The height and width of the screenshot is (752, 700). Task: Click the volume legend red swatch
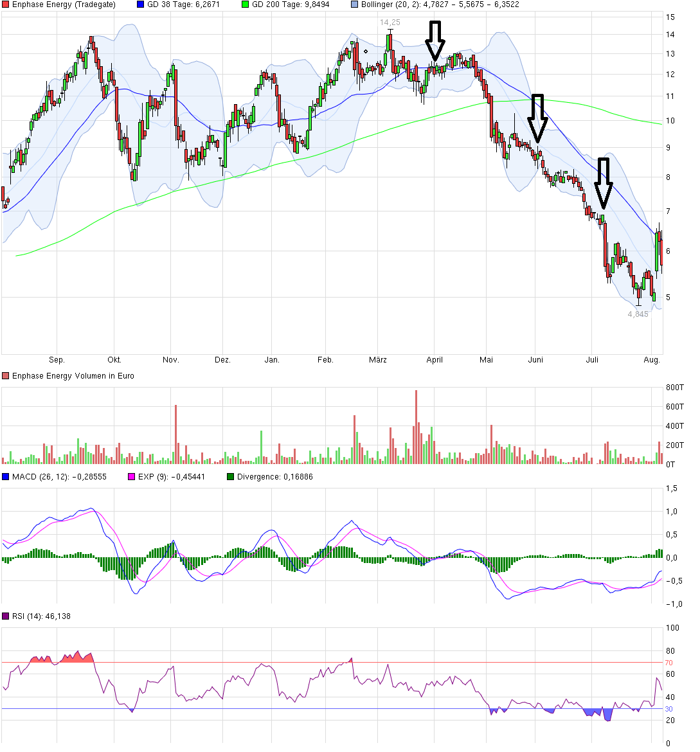tap(5, 376)
